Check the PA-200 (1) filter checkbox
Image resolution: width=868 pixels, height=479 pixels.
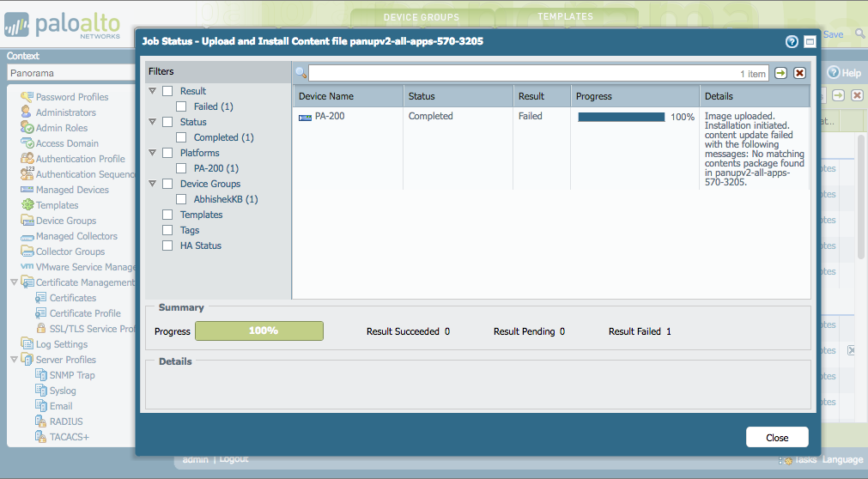tap(181, 168)
